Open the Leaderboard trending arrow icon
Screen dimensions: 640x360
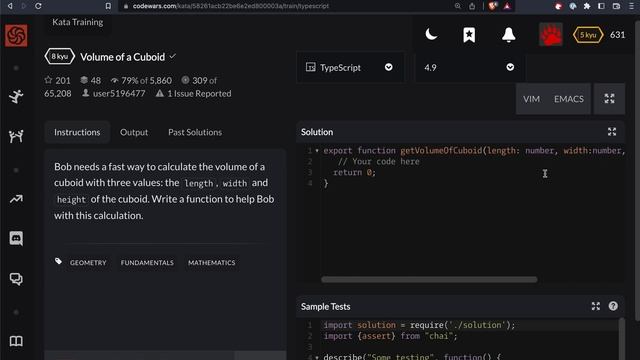[16, 199]
